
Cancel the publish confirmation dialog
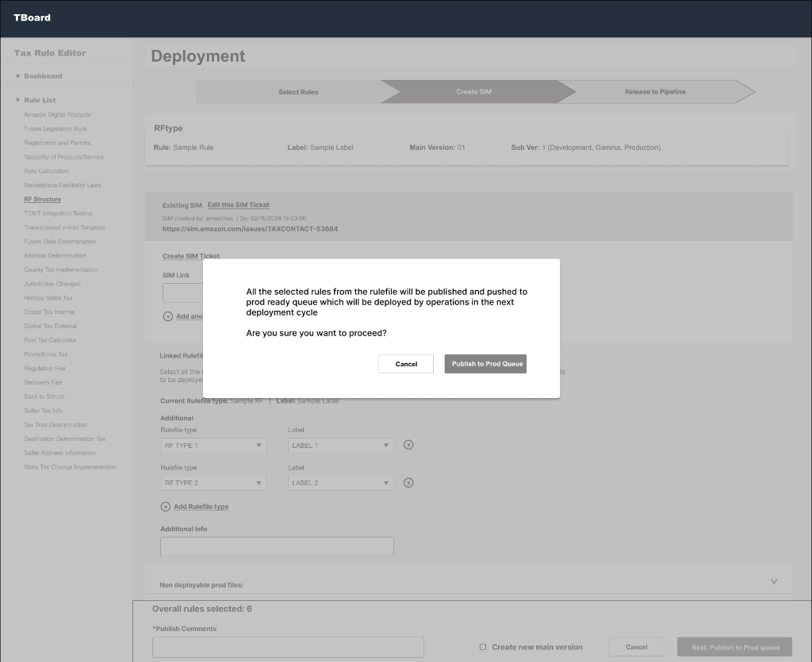(405, 364)
